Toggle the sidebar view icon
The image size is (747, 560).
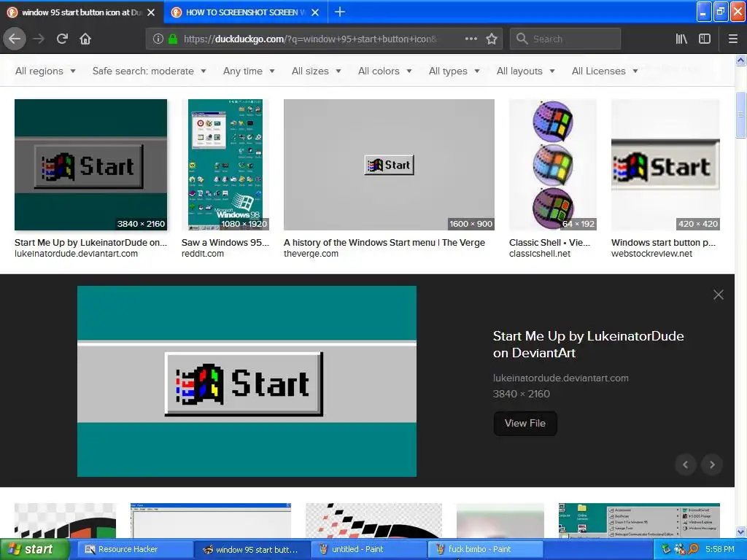point(705,39)
